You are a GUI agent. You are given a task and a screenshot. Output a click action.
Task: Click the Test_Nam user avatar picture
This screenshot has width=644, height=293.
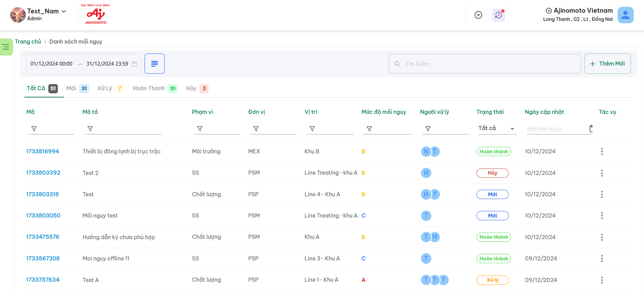[x=18, y=15]
